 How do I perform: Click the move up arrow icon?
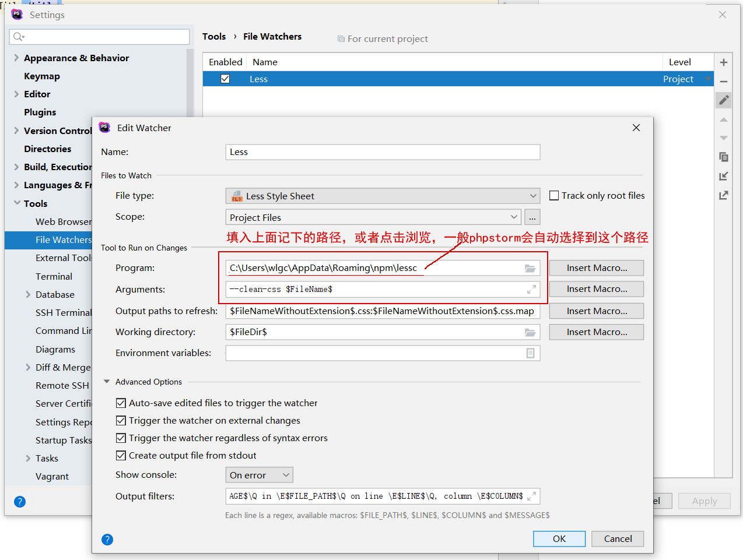[723, 119]
